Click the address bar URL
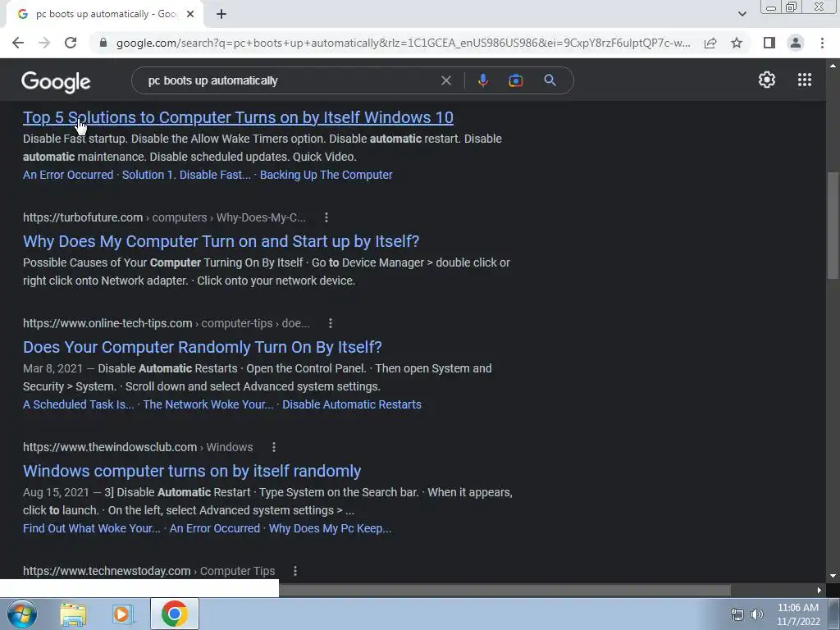This screenshot has height=630, width=840. coord(403,43)
